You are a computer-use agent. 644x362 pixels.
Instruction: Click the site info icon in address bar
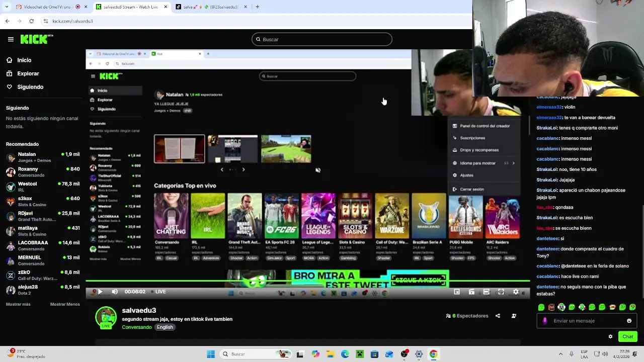click(x=46, y=21)
